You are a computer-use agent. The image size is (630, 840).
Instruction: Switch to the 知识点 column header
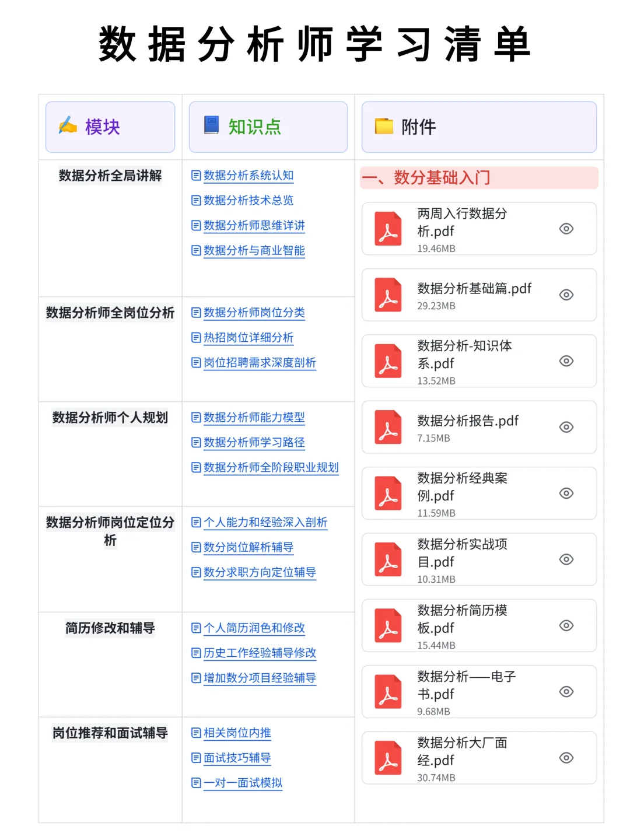254,126
